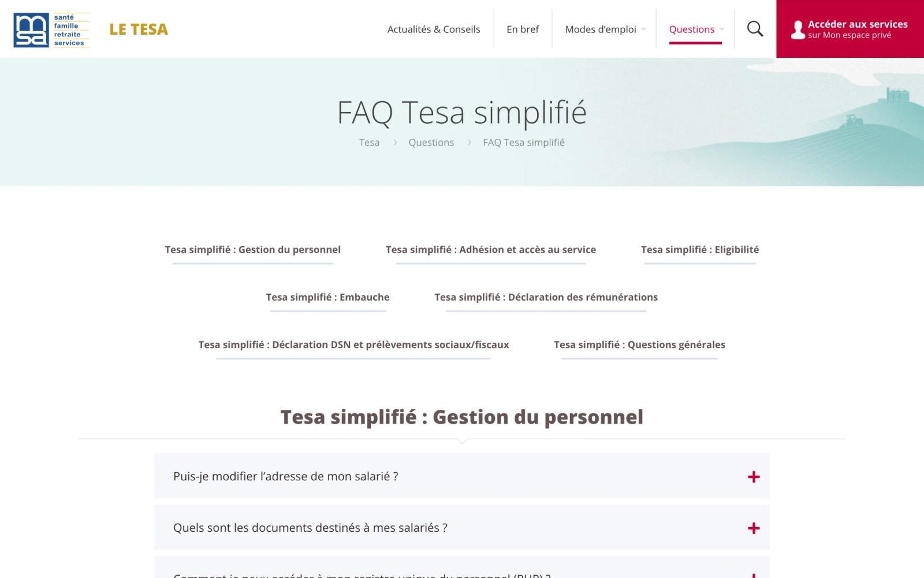Go to Actualités & Conseils menu
Image resolution: width=924 pixels, height=578 pixels.
tap(434, 29)
